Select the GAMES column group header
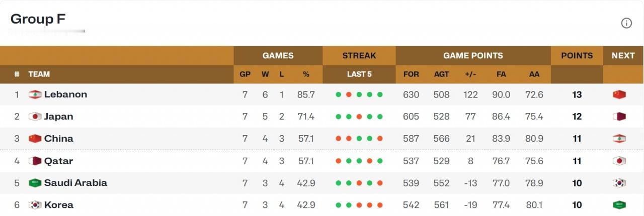Viewport: 644px width, 216px height. [278, 56]
